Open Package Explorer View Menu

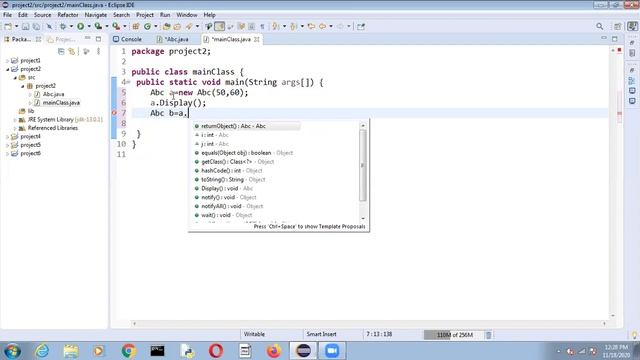[98, 51]
